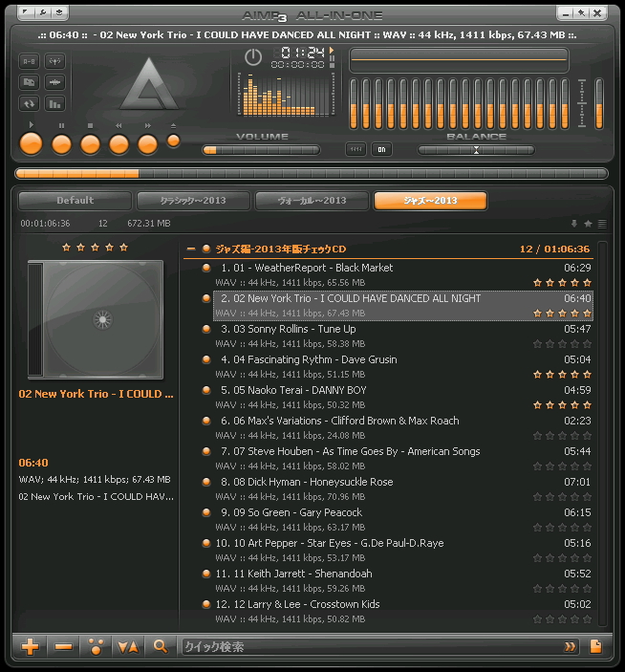625x672 pixels.
Task: Click the download arrow icon above playlist
Action: coord(574,224)
